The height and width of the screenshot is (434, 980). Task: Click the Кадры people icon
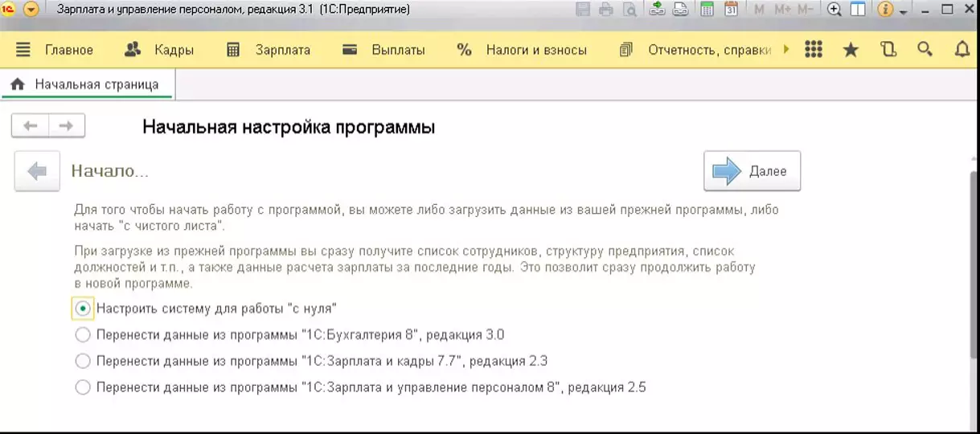133,49
